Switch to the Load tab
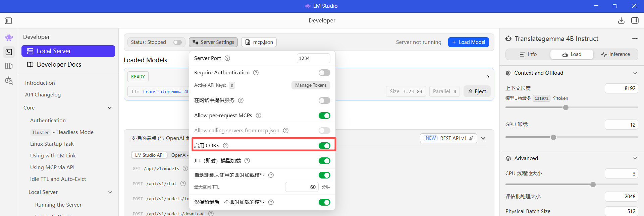 pyautogui.click(x=572, y=54)
